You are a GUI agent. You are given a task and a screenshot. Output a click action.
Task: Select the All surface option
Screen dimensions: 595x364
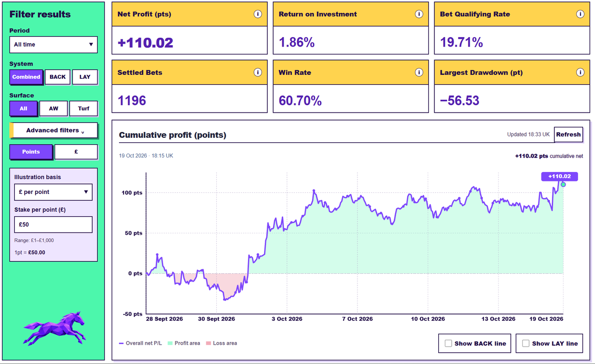click(x=23, y=109)
